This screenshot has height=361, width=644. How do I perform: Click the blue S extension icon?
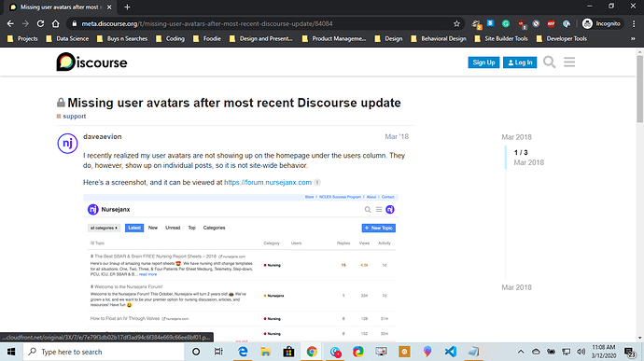pos(490,23)
